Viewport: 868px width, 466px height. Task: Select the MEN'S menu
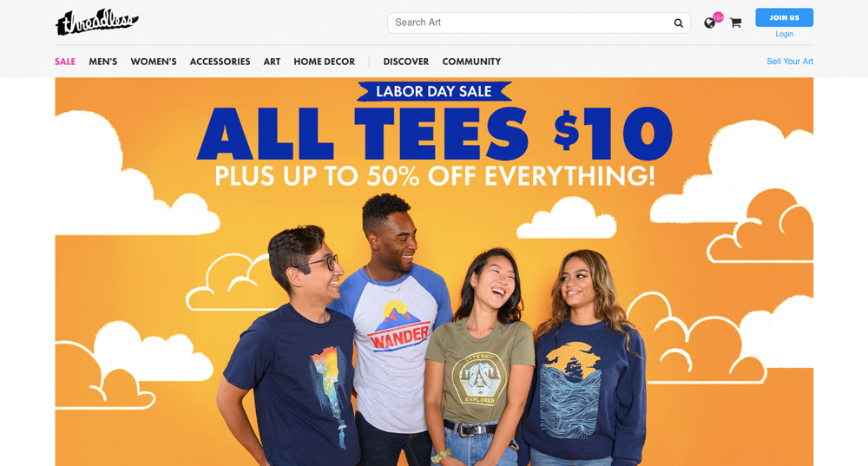tap(103, 62)
